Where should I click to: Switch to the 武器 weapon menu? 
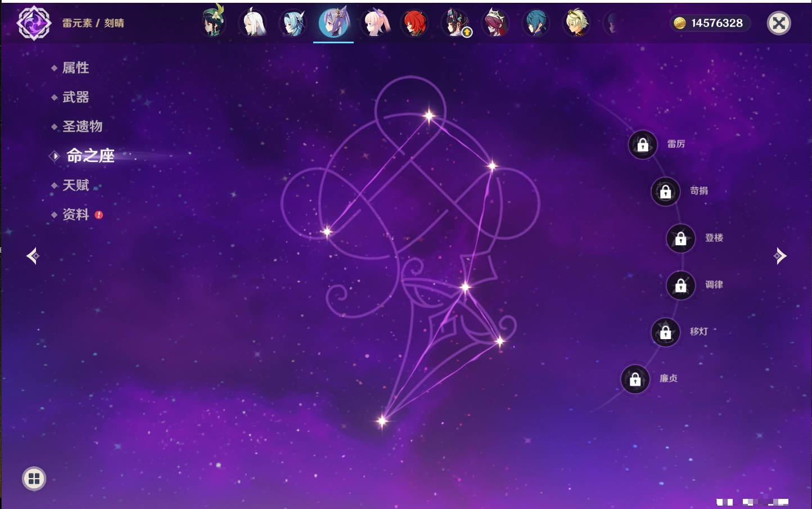75,97
